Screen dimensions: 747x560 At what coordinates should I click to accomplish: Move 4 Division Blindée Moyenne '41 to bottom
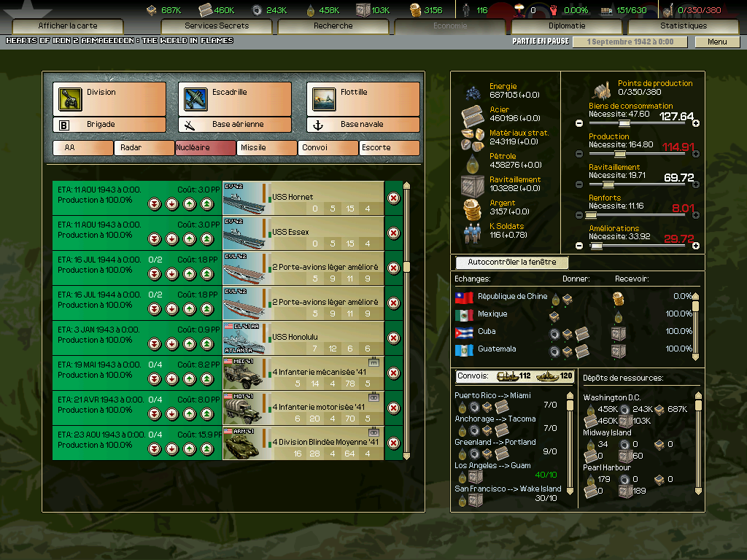(155, 449)
